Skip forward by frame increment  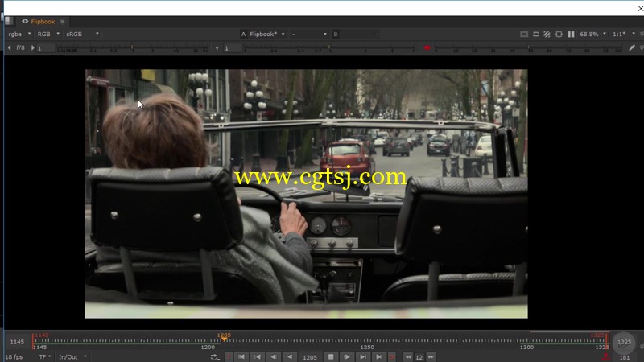(x=431, y=356)
